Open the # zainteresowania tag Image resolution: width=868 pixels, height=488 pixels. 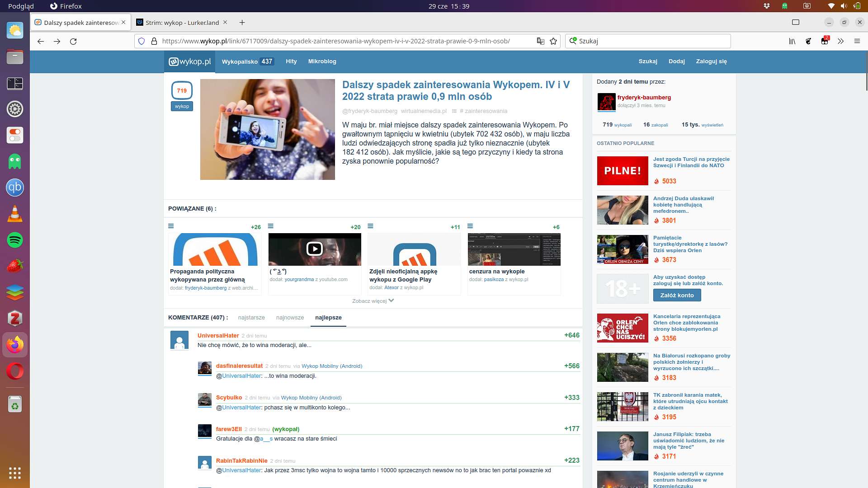[483, 111]
